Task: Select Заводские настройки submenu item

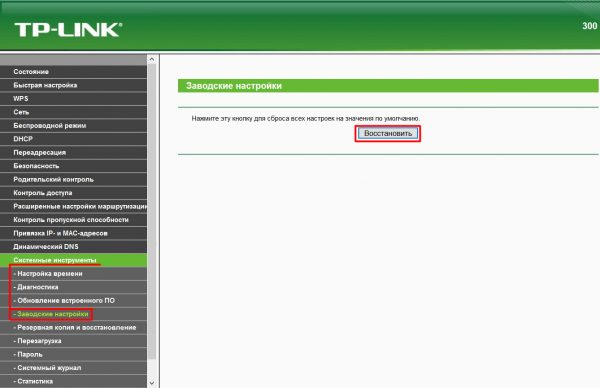Action: 73,314
